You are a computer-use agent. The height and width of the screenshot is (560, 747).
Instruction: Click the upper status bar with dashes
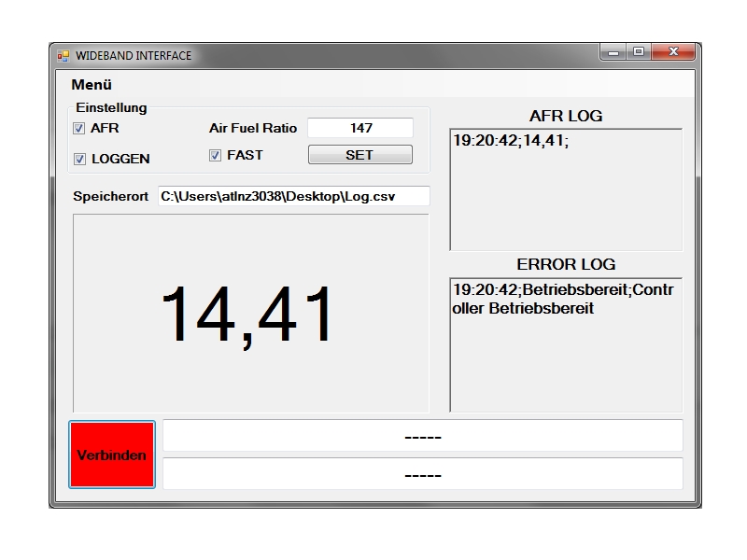(x=422, y=436)
